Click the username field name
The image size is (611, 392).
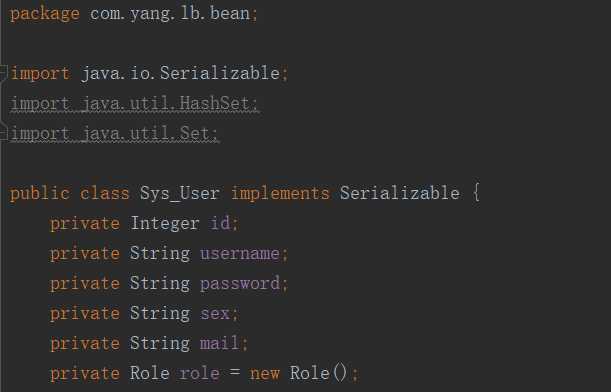240,254
